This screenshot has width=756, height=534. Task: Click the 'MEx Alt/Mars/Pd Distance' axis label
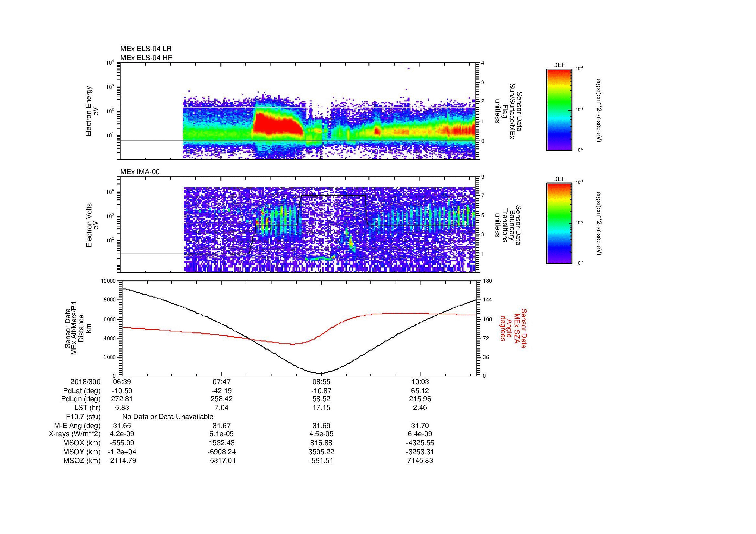[78, 328]
